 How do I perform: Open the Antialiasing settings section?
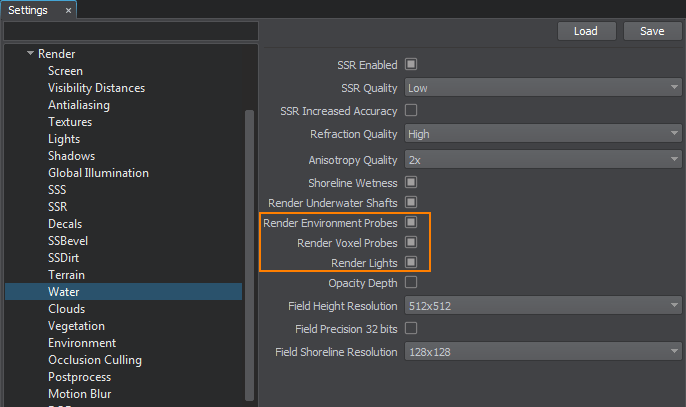[79, 105]
